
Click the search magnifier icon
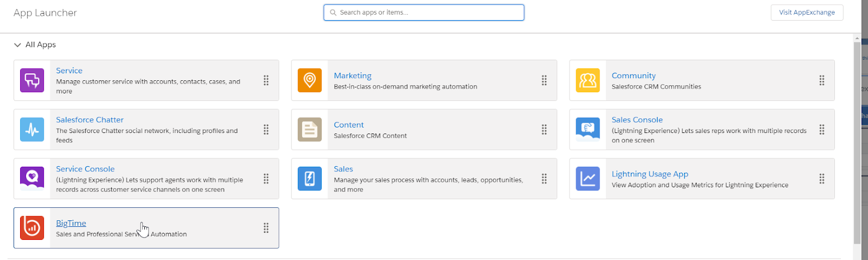pos(333,12)
